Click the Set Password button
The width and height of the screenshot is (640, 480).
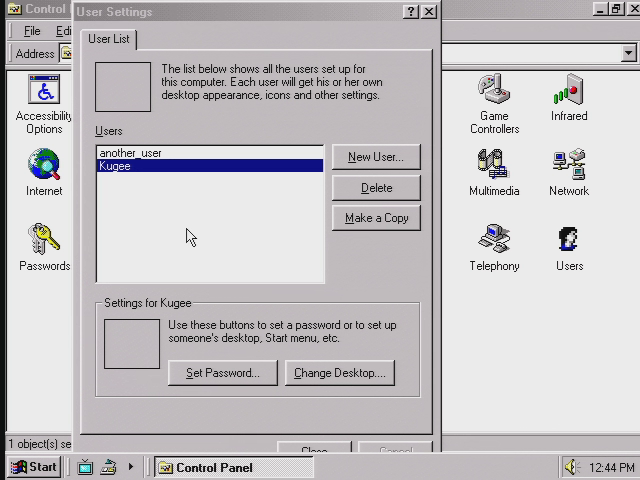222,373
